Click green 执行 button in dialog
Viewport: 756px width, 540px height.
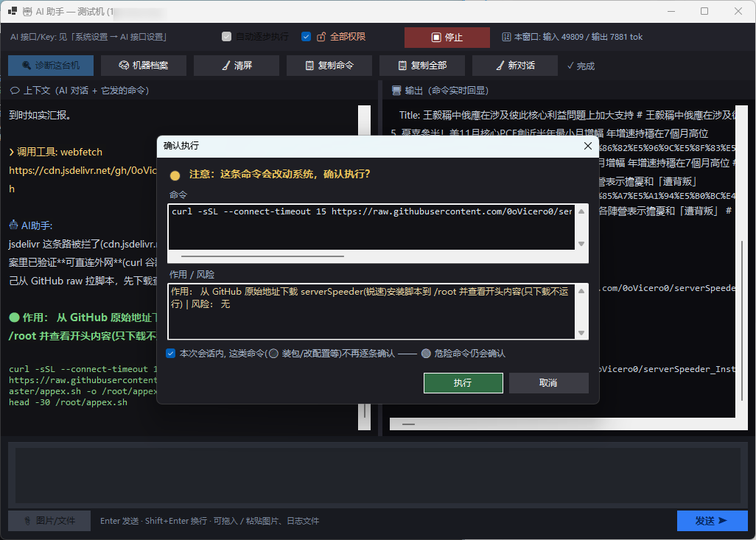tap(463, 383)
